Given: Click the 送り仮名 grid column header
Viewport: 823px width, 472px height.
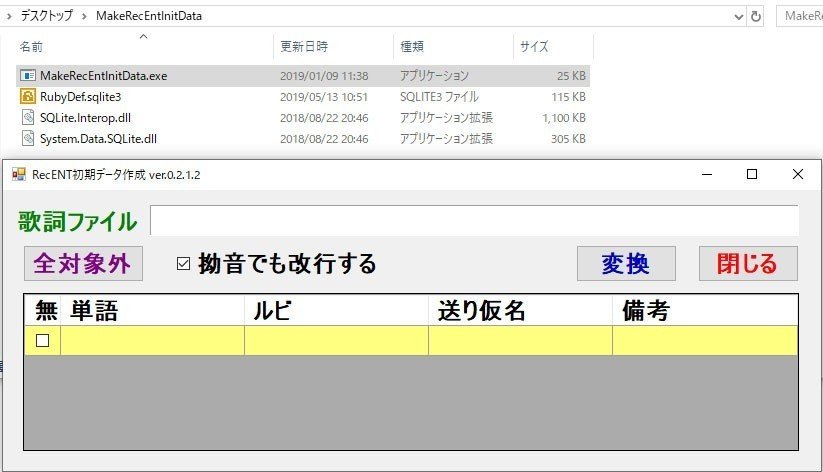Looking at the screenshot, I should 521,310.
